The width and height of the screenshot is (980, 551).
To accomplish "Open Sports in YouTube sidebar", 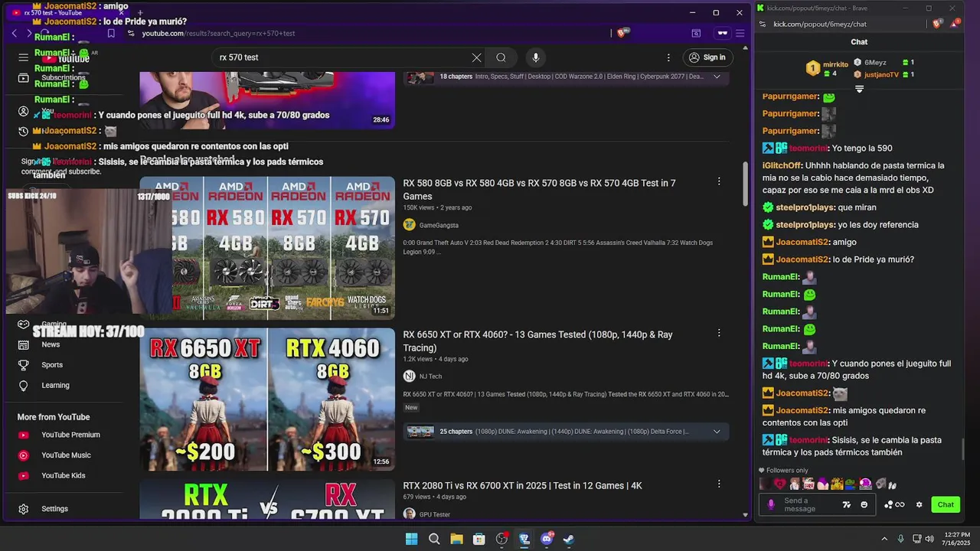I will pyautogui.click(x=52, y=365).
